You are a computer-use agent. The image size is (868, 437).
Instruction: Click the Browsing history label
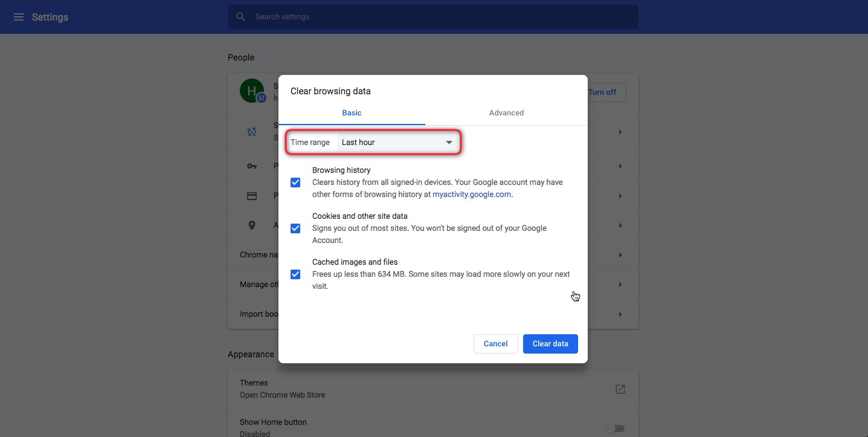click(341, 170)
